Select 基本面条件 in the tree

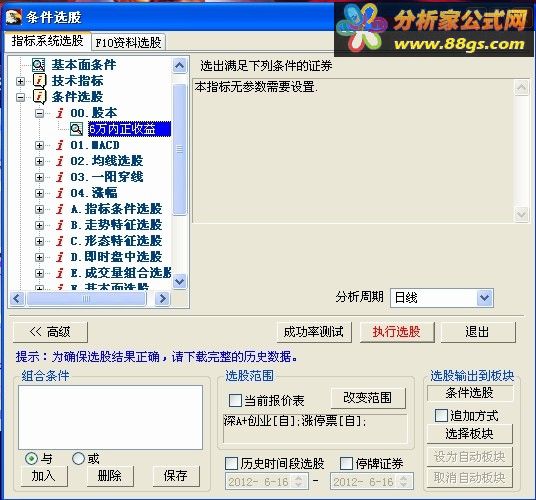[84, 65]
